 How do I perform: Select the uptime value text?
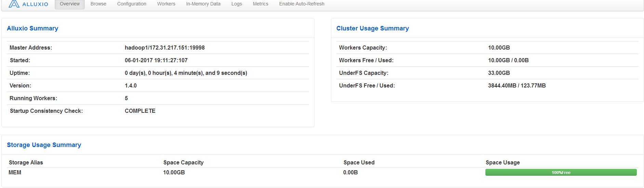point(186,73)
